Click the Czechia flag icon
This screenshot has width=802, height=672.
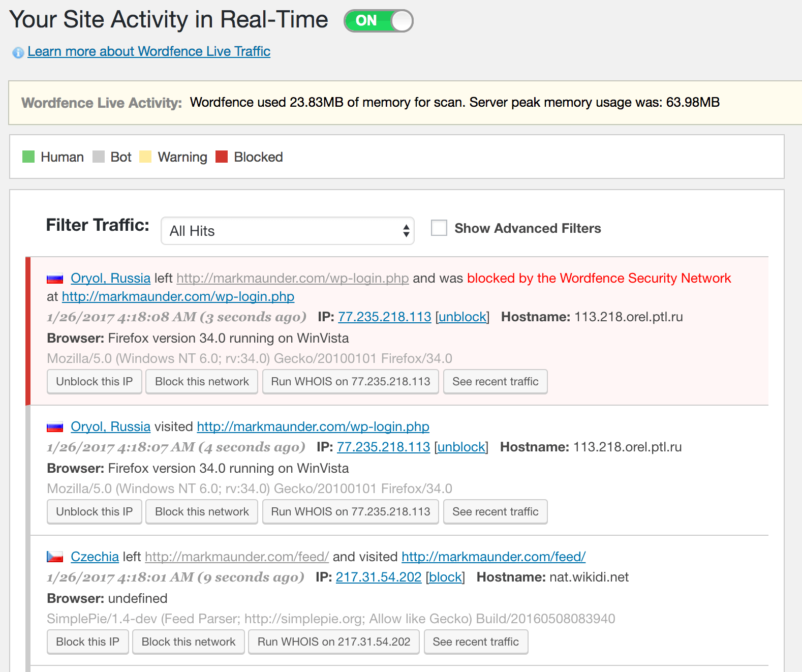(x=55, y=557)
